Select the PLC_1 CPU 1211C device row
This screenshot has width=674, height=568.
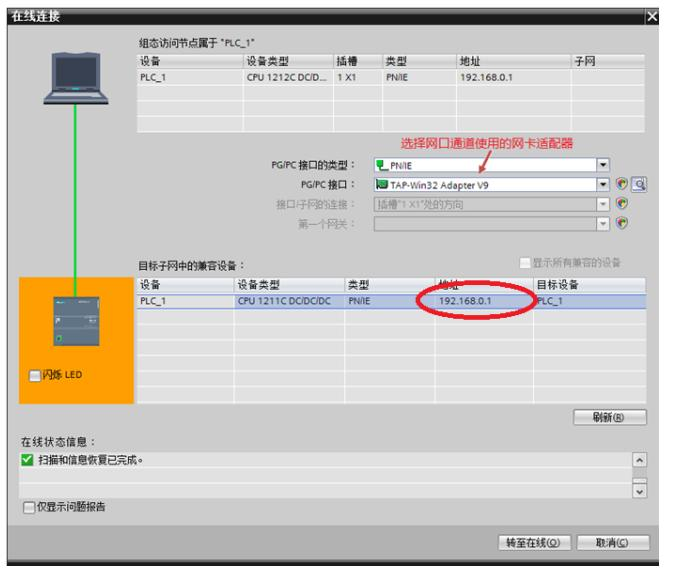pyautogui.click(x=391, y=301)
